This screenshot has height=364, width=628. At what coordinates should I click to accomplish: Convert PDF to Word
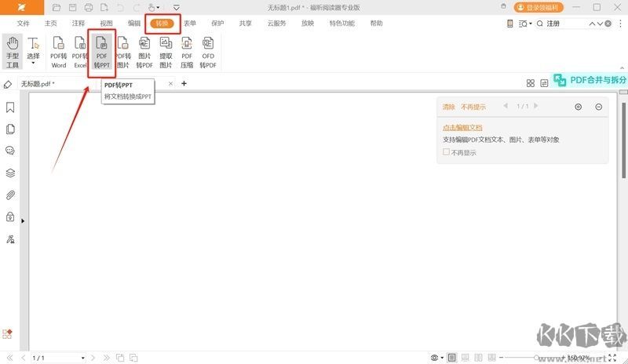58,52
